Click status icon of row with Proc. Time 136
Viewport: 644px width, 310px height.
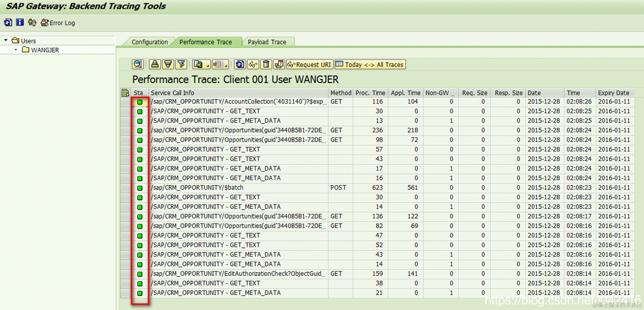pyautogui.click(x=140, y=216)
